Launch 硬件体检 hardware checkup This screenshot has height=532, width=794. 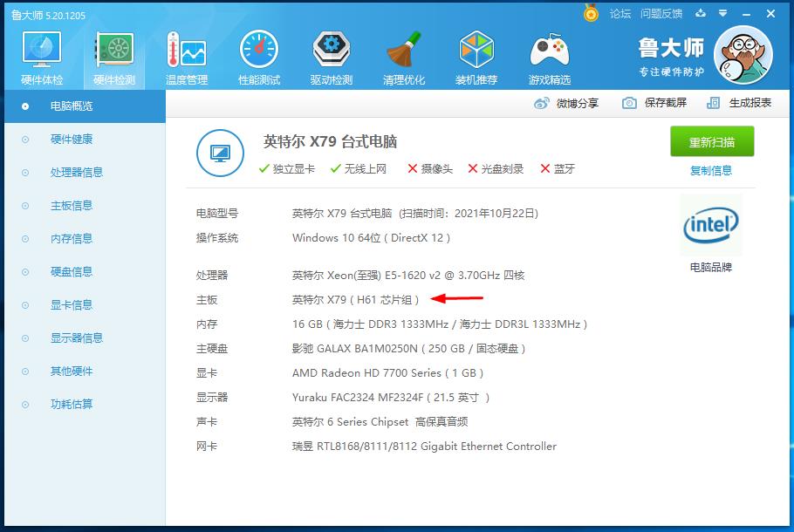[40, 56]
